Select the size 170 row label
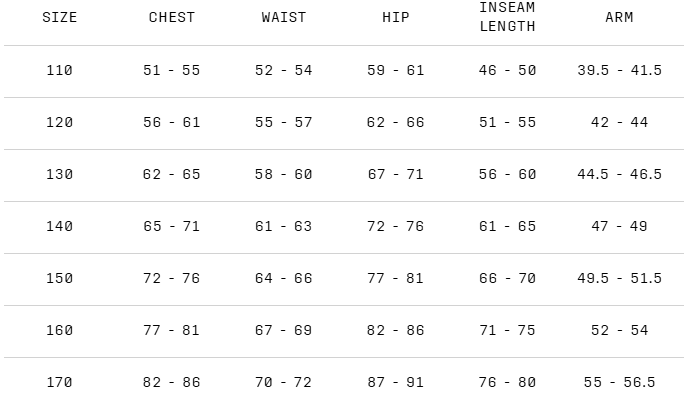Screen dimensions: 689x408 [59, 383]
